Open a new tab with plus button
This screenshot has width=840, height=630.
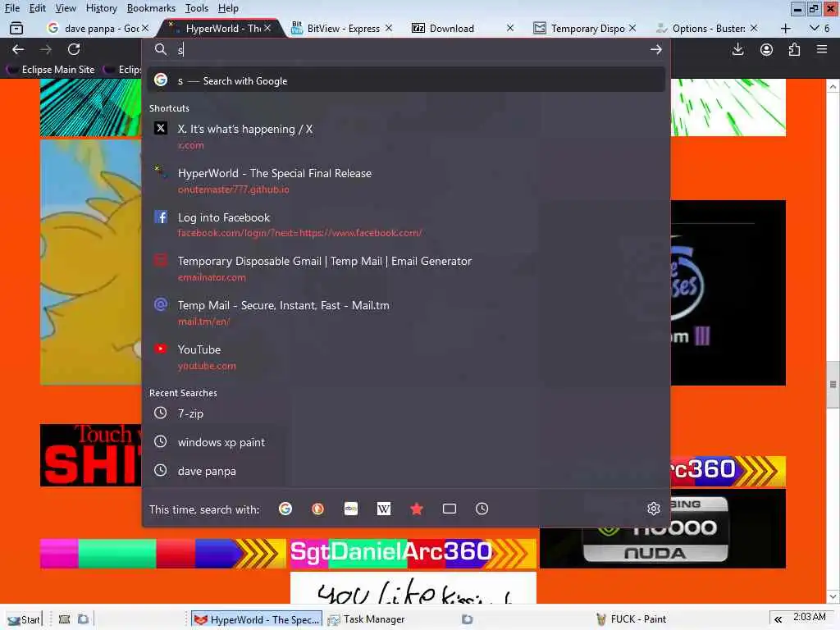(x=785, y=29)
